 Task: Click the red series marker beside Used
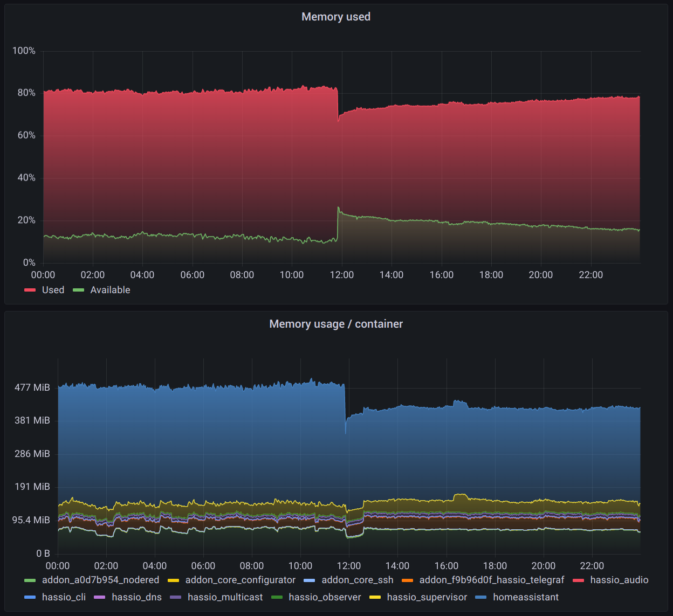[x=30, y=290]
